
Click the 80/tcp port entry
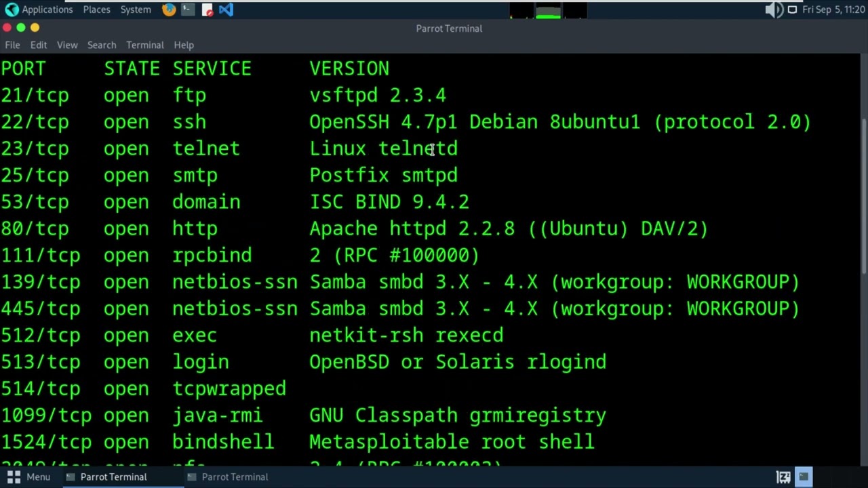click(x=35, y=228)
